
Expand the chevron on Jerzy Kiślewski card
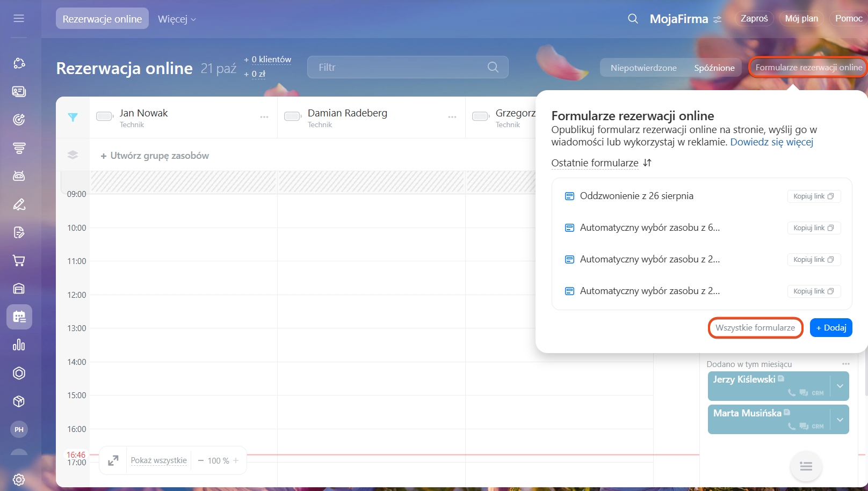[x=840, y=386]
